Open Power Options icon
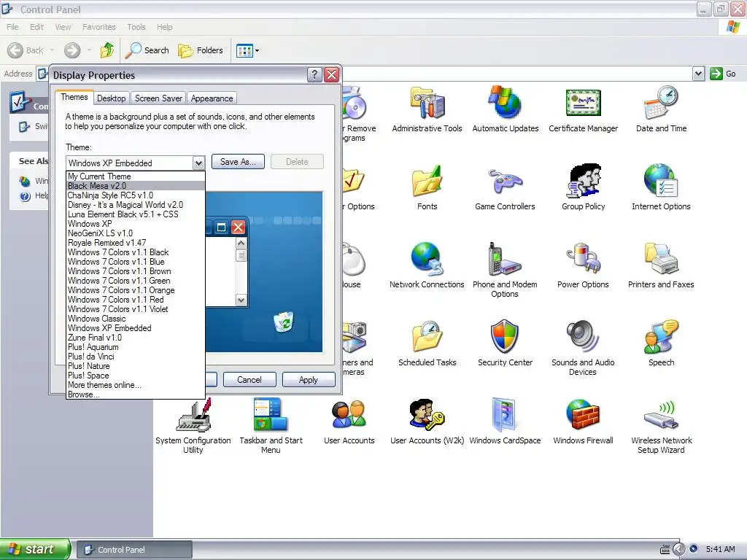Screen dimensions: 747x560 pyautogui.click(x=583, y=259)
